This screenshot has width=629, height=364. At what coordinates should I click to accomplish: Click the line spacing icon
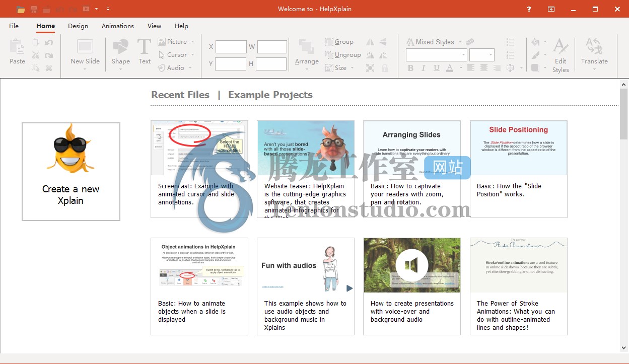(510, 68)
